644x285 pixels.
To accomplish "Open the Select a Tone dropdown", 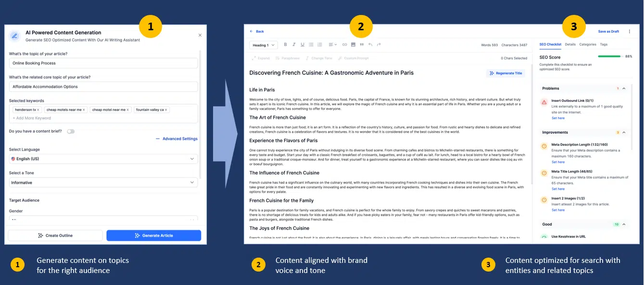I will coord(103,183).
